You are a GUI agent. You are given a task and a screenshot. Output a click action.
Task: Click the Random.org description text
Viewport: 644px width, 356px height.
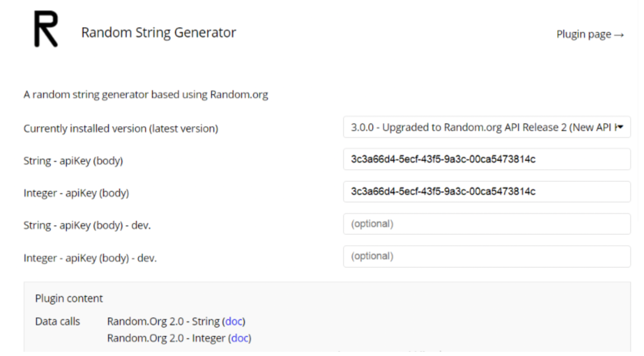coord(146,95)
